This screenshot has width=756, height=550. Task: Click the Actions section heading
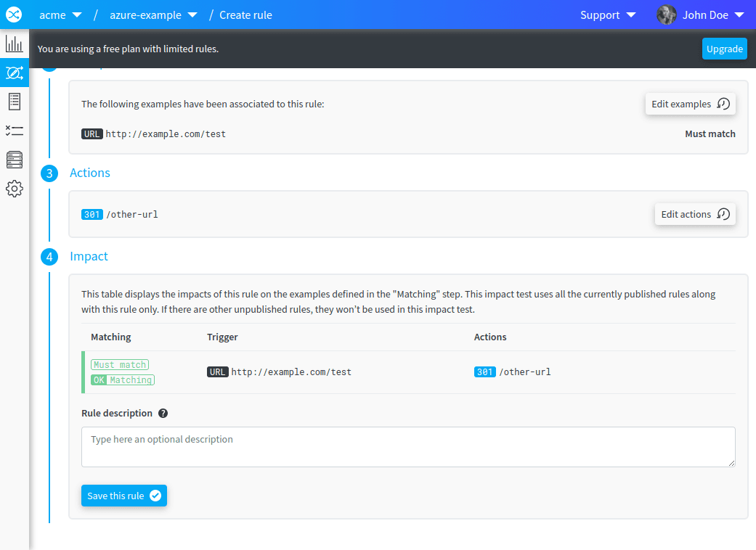point(89,173)
